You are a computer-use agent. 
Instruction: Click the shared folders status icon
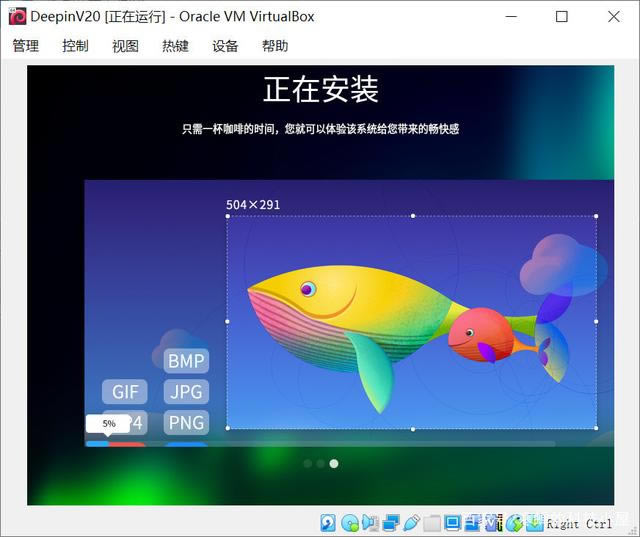click(x=432, y=524)
